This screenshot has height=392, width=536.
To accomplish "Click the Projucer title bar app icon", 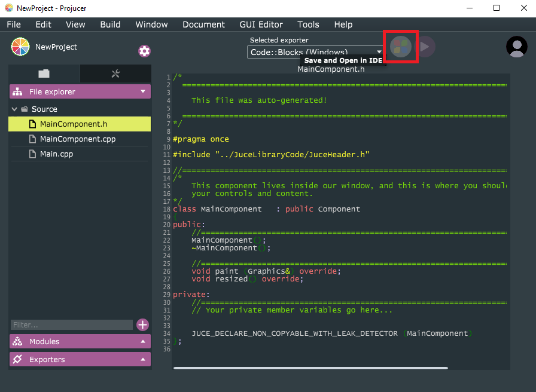I will 9,8.
